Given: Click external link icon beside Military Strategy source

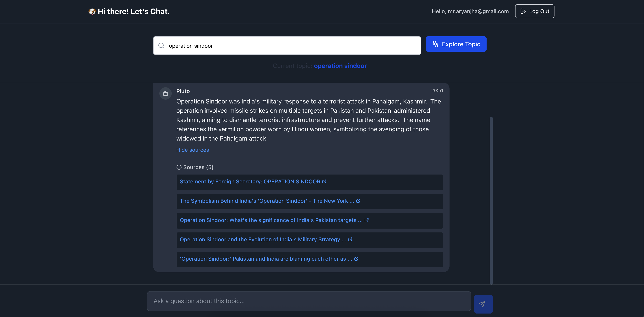Looking at the screenshot, I should (x=350, y=239).
